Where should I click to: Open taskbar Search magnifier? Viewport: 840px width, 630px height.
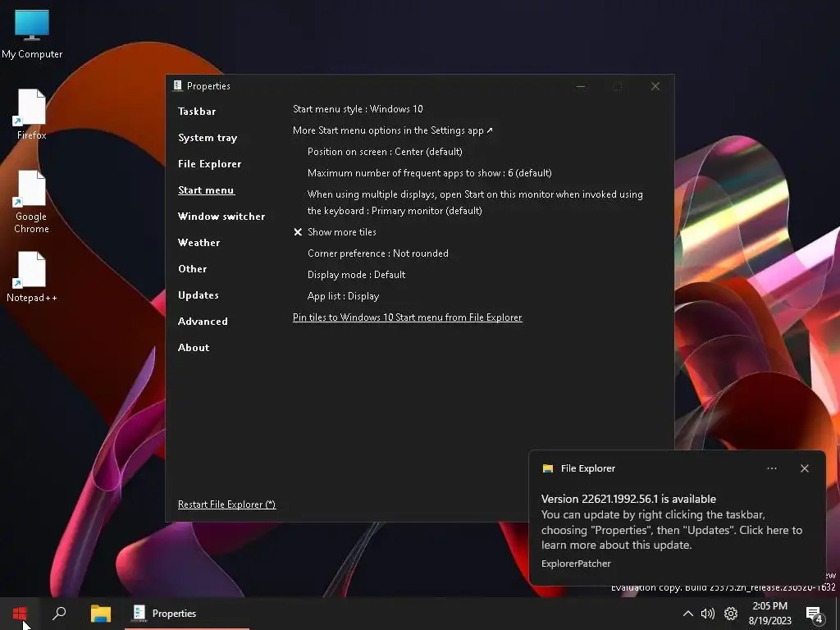pos(59,614)
